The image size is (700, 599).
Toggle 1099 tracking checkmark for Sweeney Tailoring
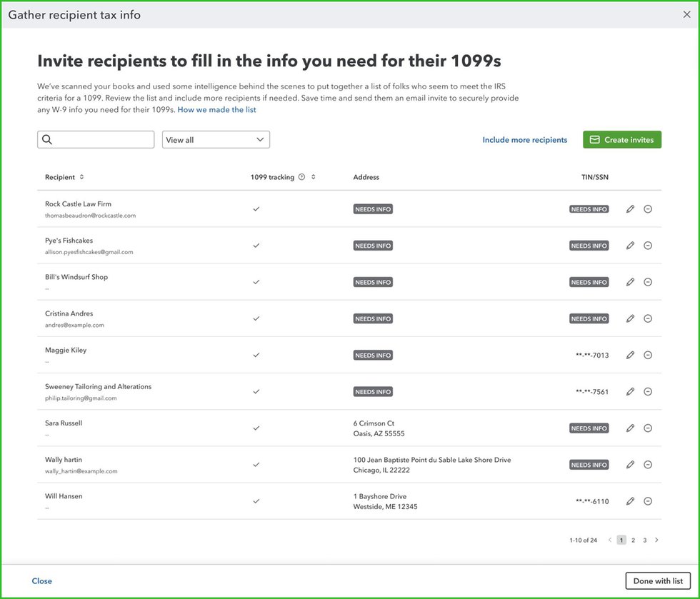pos(256,391)
